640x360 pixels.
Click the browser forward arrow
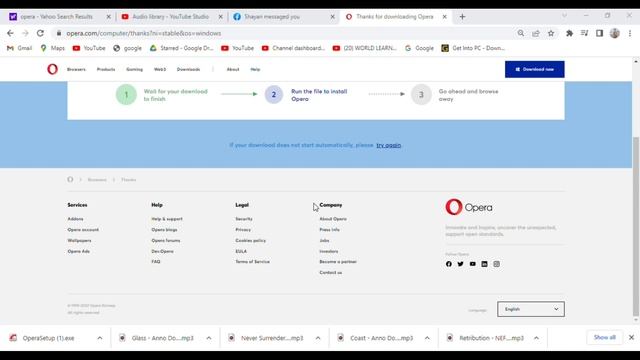pos(25,33)
